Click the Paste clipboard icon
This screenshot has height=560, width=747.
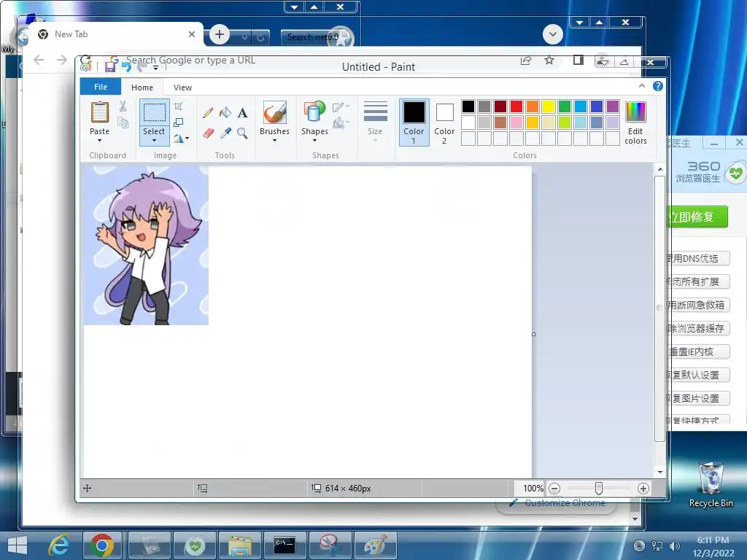pyautogui.click(x=99, y=113)
